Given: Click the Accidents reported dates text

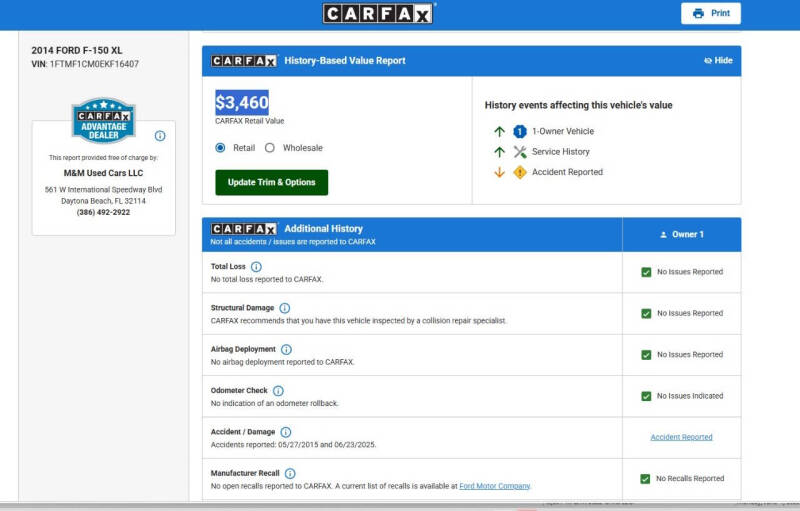Looking at the screenshot, I should [x=293, y=445].
